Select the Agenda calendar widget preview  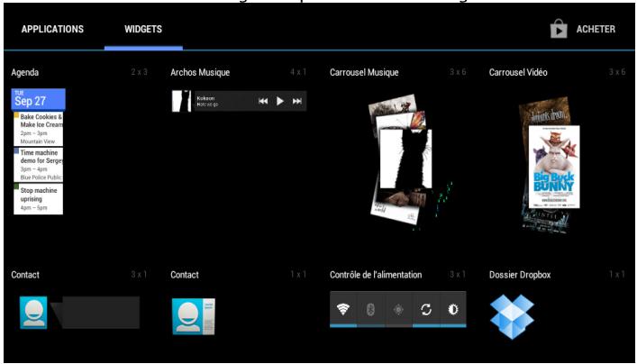pyautogui.click(x=38, y=151)
